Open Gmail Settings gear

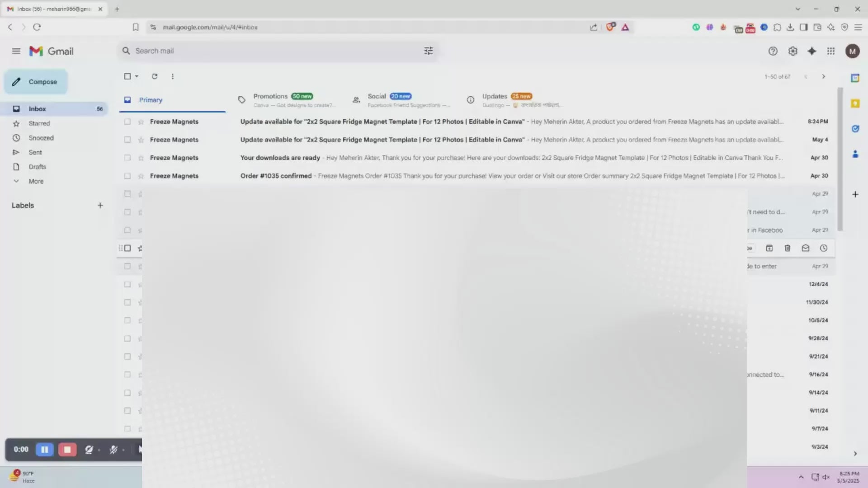pos(793,51)
